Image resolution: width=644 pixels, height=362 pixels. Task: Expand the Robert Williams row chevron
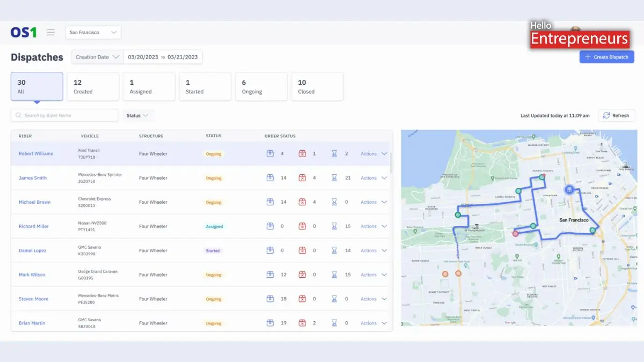(x=384, y=154)
